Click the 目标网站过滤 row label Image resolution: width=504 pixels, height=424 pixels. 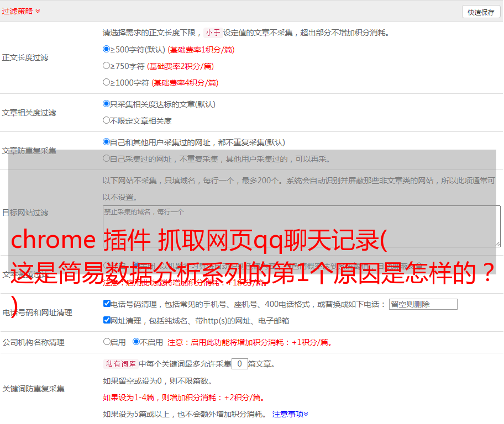pyautogui.click(x=25, y=213)
